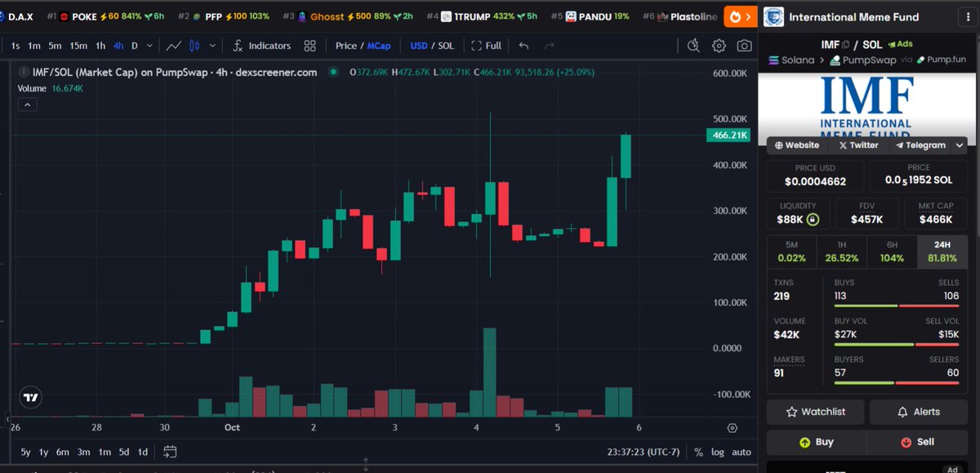The height and width of the screenshot is (473, 980).
Task: Open the Pump.fun link
Action: click(x=941, y=60)
